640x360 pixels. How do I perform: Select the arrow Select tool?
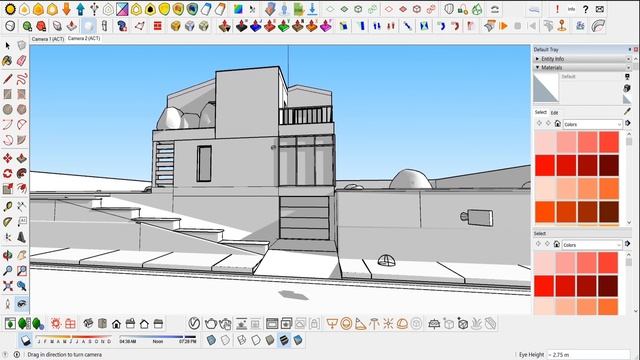[7, 46]
